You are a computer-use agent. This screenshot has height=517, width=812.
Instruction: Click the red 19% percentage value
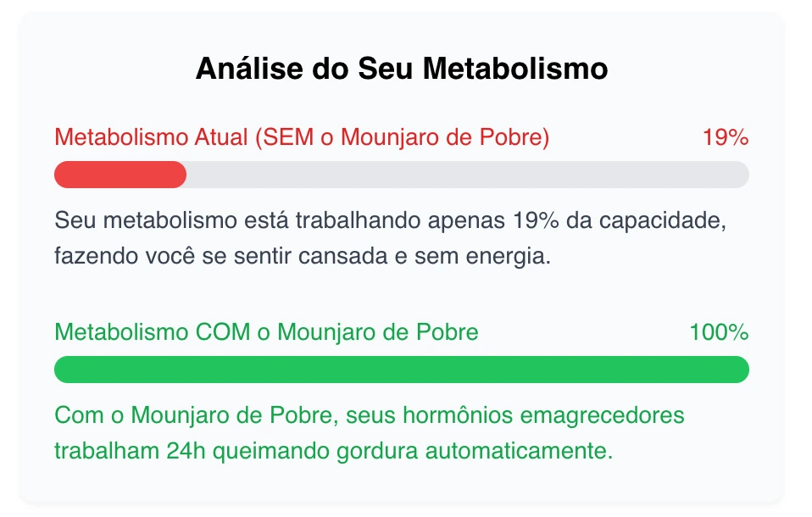[x=725, y=137]
